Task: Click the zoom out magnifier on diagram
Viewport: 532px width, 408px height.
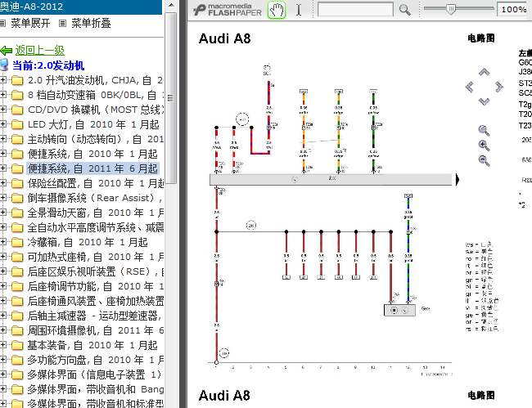Action: 484,160
